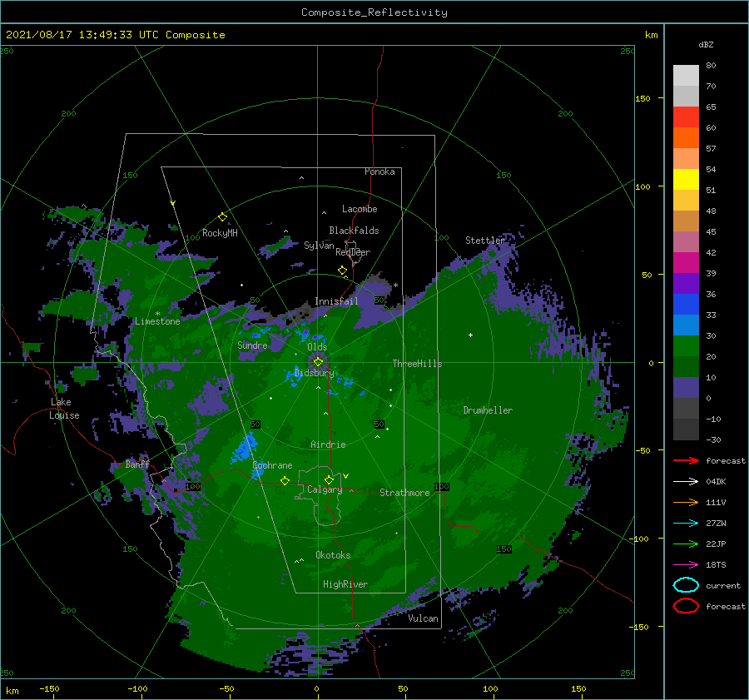Click the orange 111V arrow in legend
Image resolution: width=749 pixels, height=700 pixels.
pos(686,502)
